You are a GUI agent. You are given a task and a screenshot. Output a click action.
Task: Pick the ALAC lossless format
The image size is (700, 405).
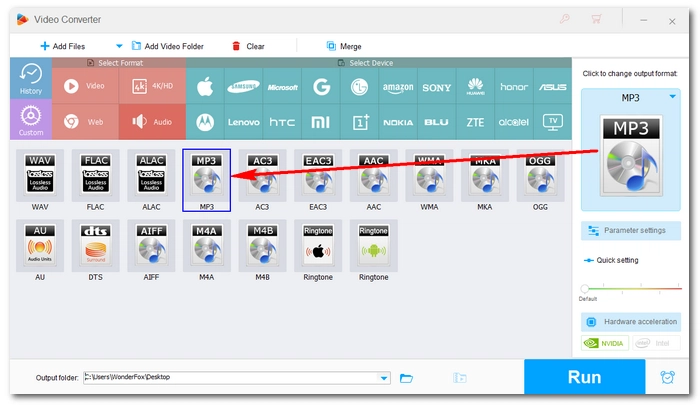151,175
